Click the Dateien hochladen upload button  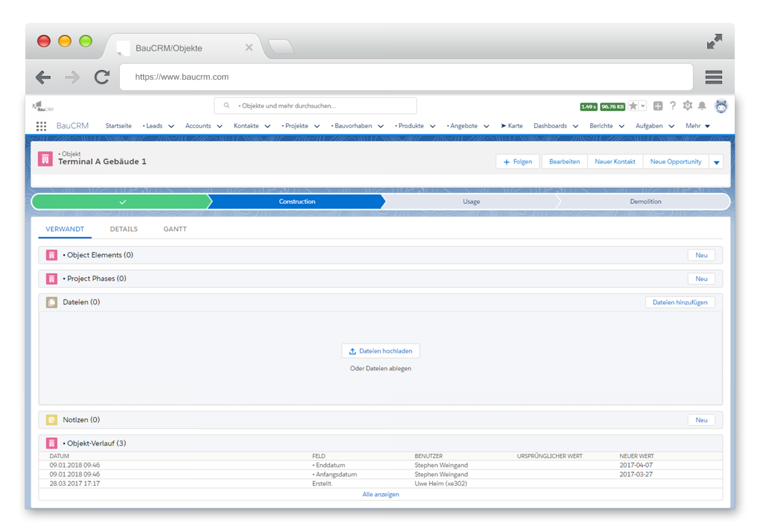coord(381,351)
